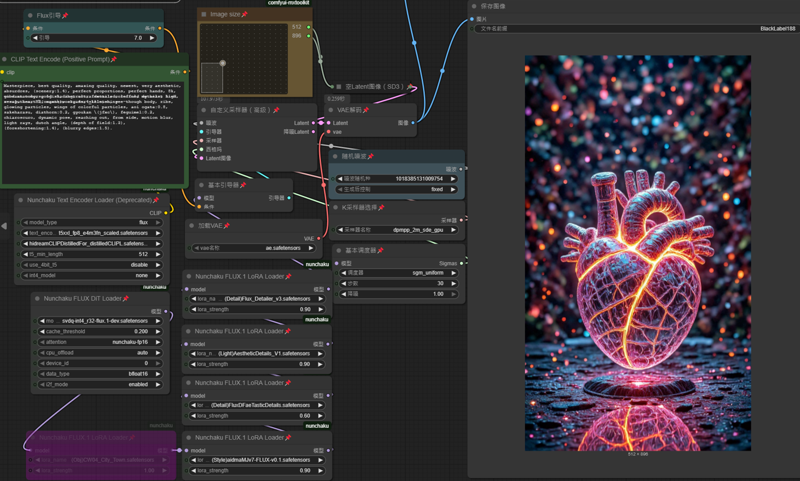Click the generated heart image preview

click(637, 252)
